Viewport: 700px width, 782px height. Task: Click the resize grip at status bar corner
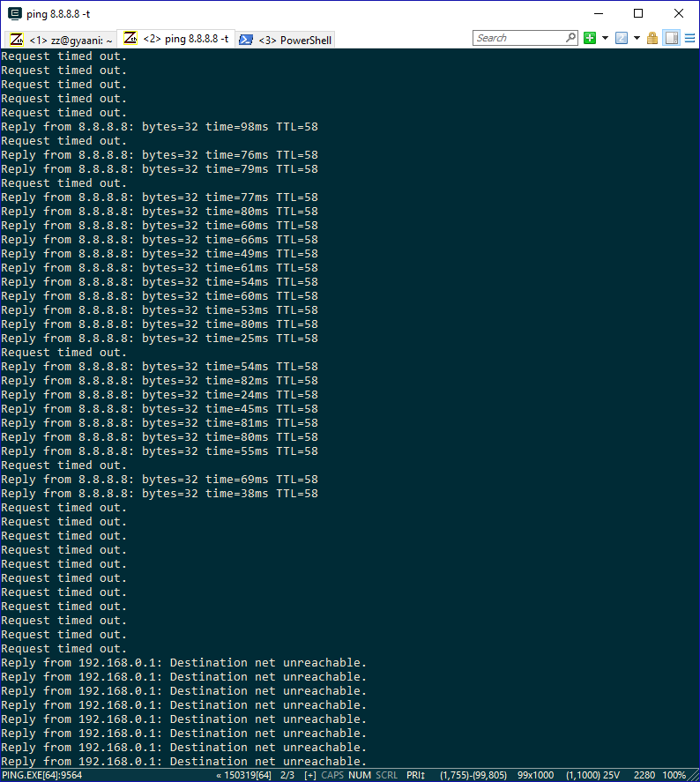694,776
